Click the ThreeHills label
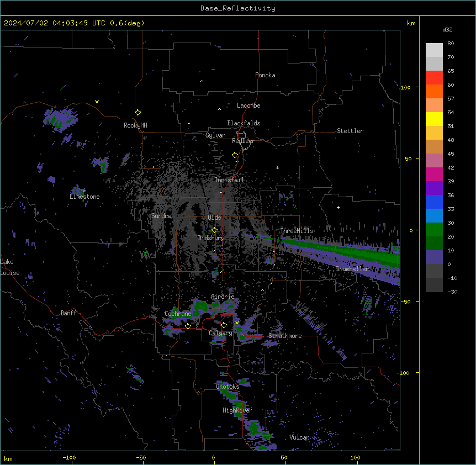This screenshot has width=476, height=465. (x=297, y=231)
